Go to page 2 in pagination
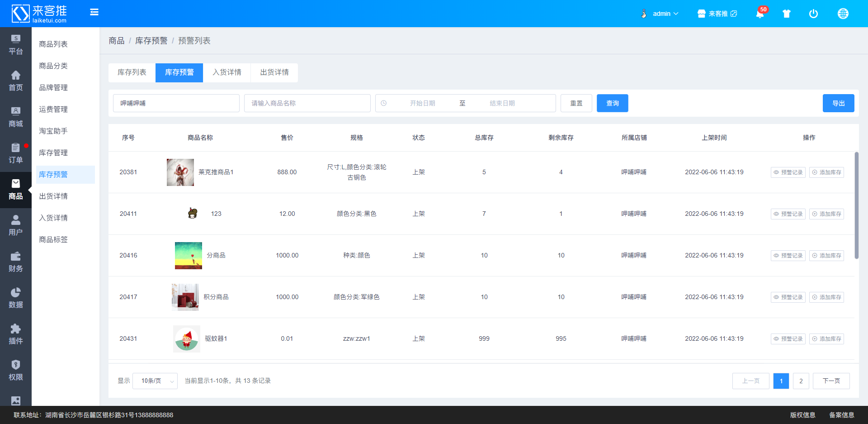The height and width of the screenshot is (424, 868). 801,381
